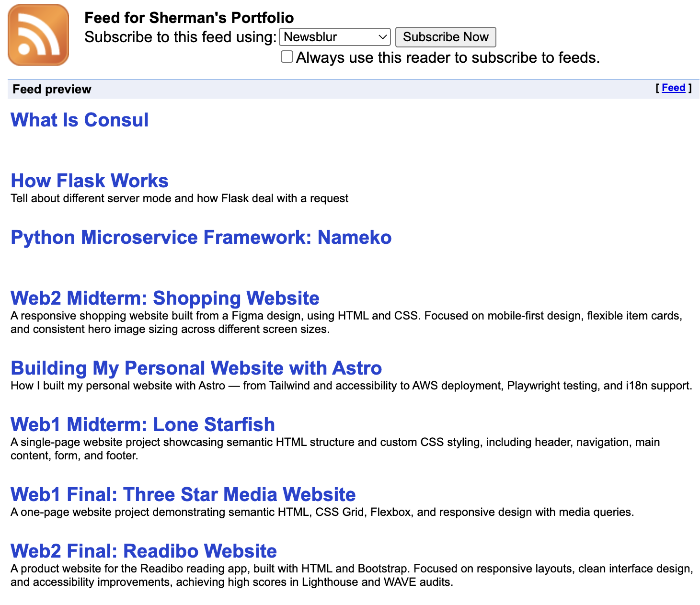Click the orange RSS feed icon
This screenshot has height=605, width=700.
tap(38, 35)
